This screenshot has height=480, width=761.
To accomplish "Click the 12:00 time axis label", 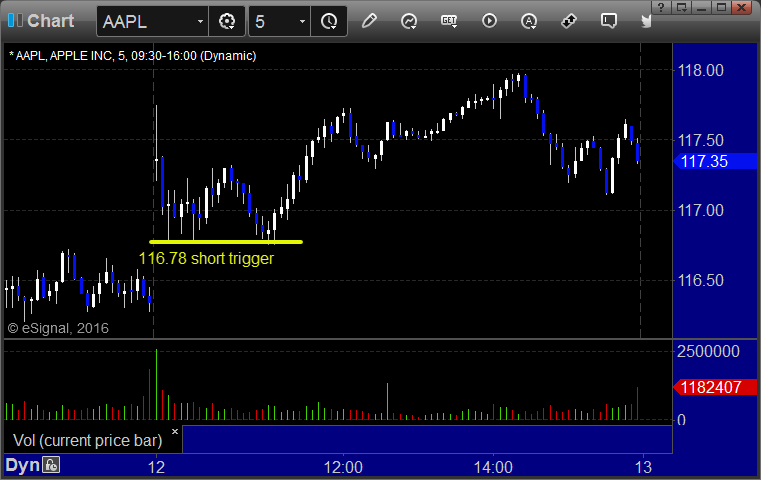I will pos(343,467).
